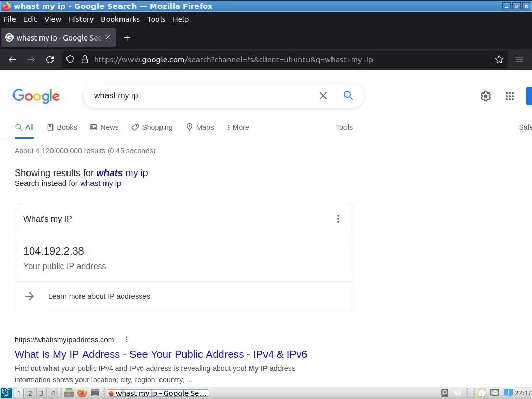Viewport: 532px width, 399px height.
Task: Click the https://whatismyipaddress.com URL text
Action: [64, 340]
